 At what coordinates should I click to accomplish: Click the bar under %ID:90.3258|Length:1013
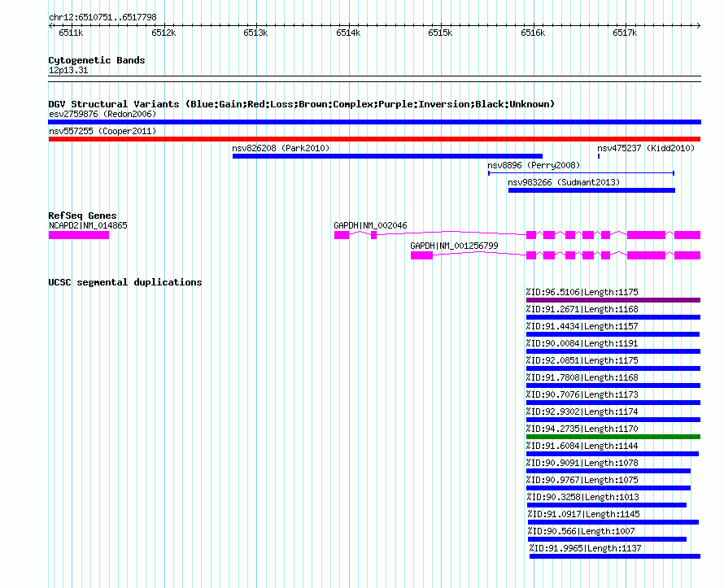[x=607, y=505]
